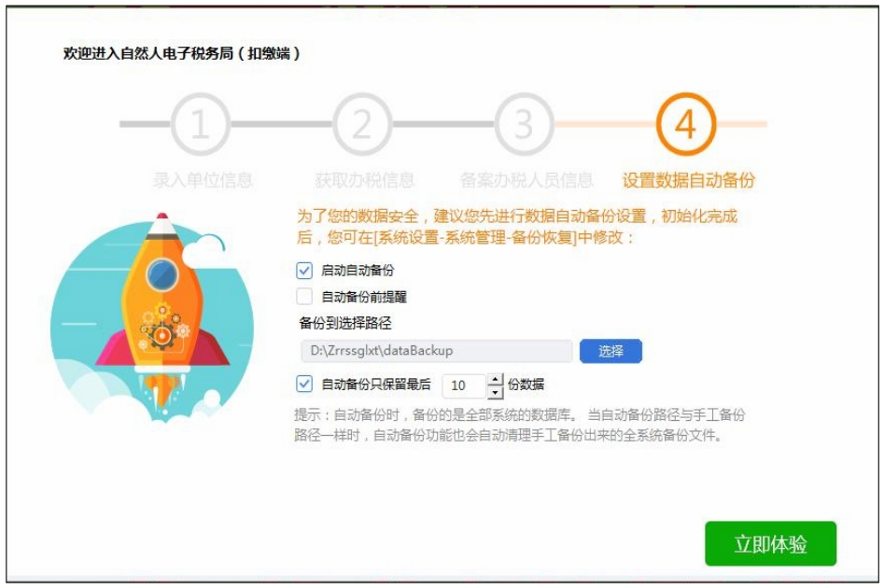Decrease backup count with down arrow
Viewport: 884px width, 588px height.
[495, 392]
